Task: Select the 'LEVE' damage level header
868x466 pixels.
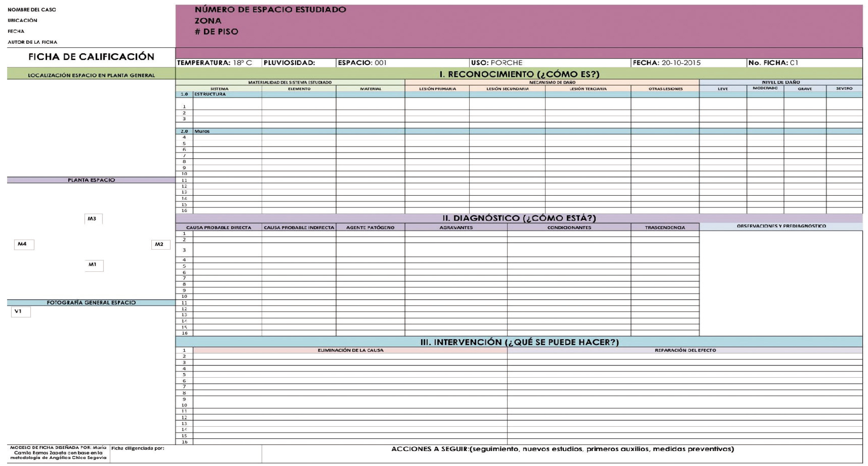Action: tap(723, 89)
